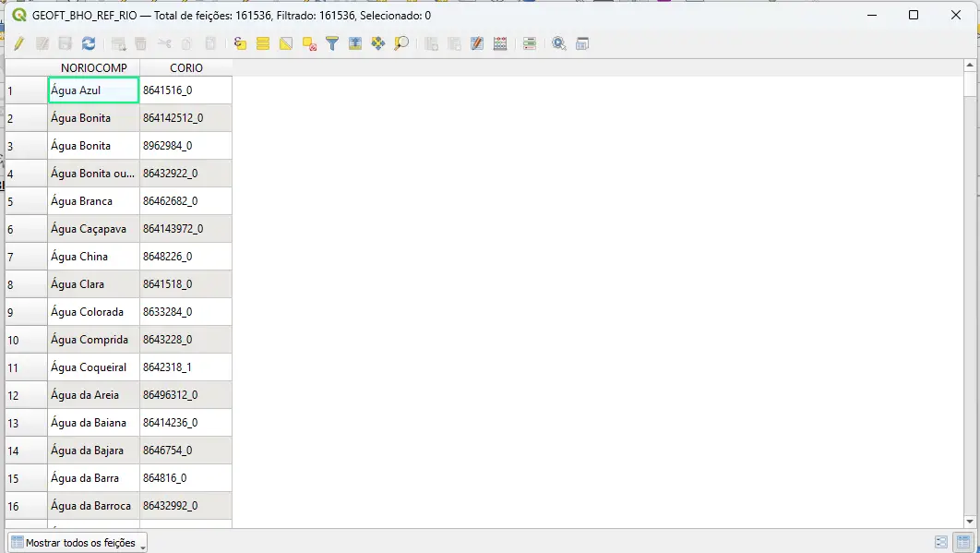Click the CORIO column header
980x553 pixels.
[185, 67]
